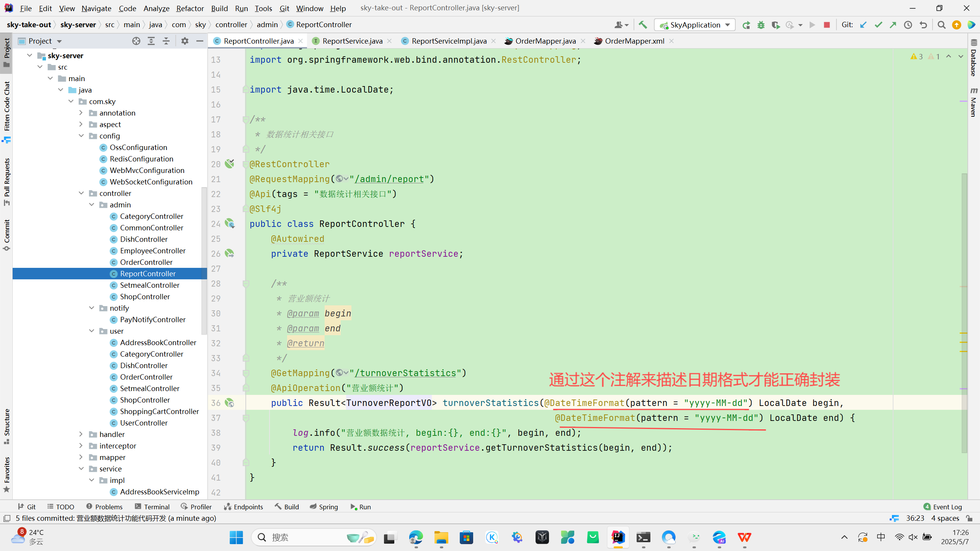Expand the handler folder
Viewport: 980px width, 551px height.
pos(81,434)
